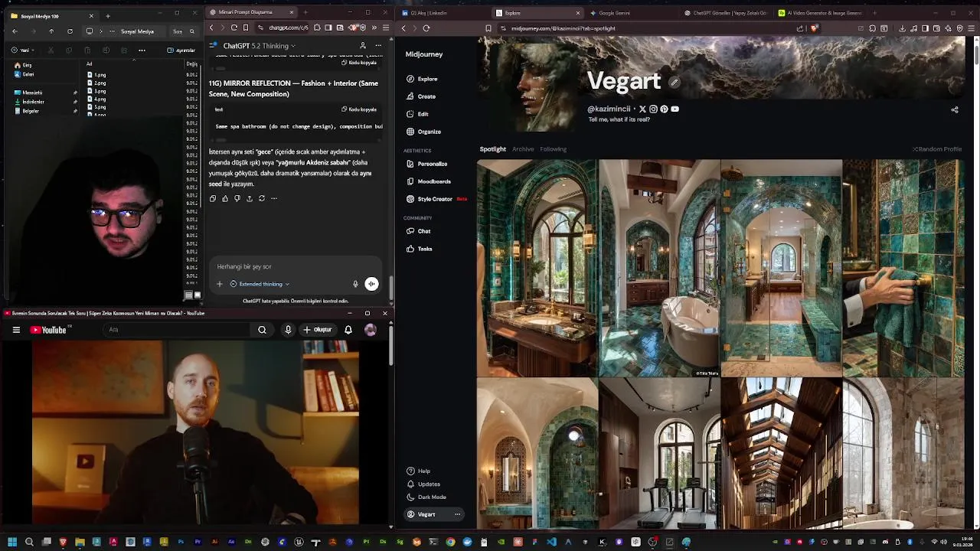The width and height of the screenshot is (980, 551).
Task: Open YouTube notifications bell
Action: [348, 330]
